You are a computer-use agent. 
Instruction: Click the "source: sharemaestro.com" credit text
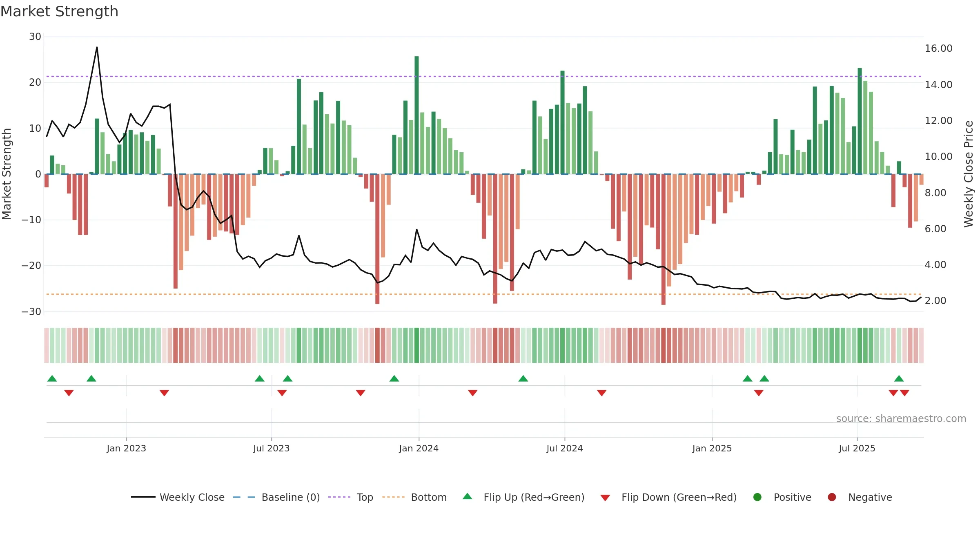click(901, 419)
